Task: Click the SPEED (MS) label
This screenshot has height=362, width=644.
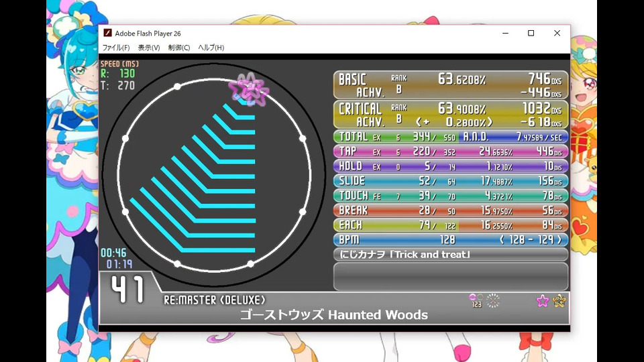Action: (x=119, y=64)
